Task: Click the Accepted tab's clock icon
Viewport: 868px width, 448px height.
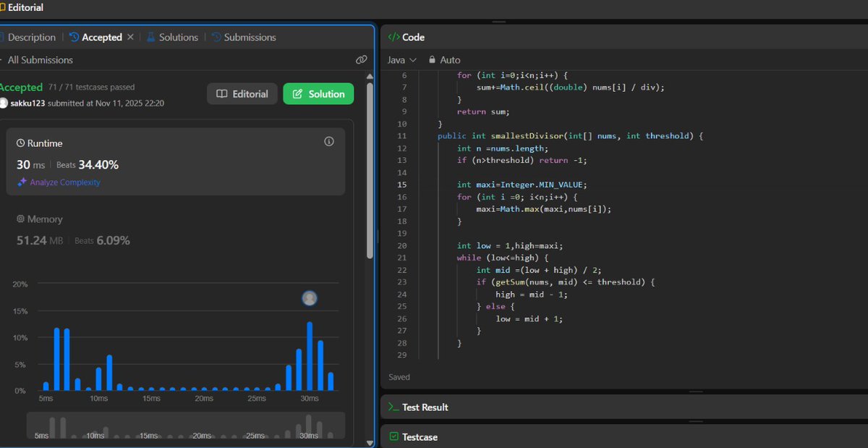Action: pos(75,37)
